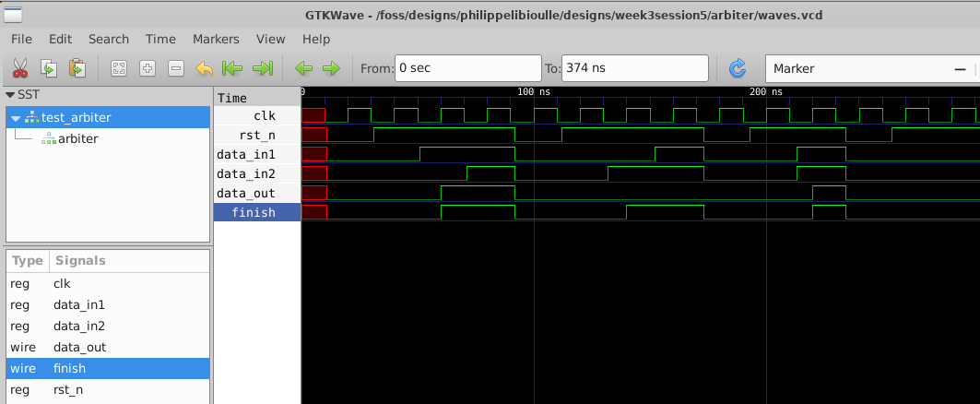Reload the waveform with the refresh icon
The width and height of the screenshot is (980, 404).
[x=737, y=68]
